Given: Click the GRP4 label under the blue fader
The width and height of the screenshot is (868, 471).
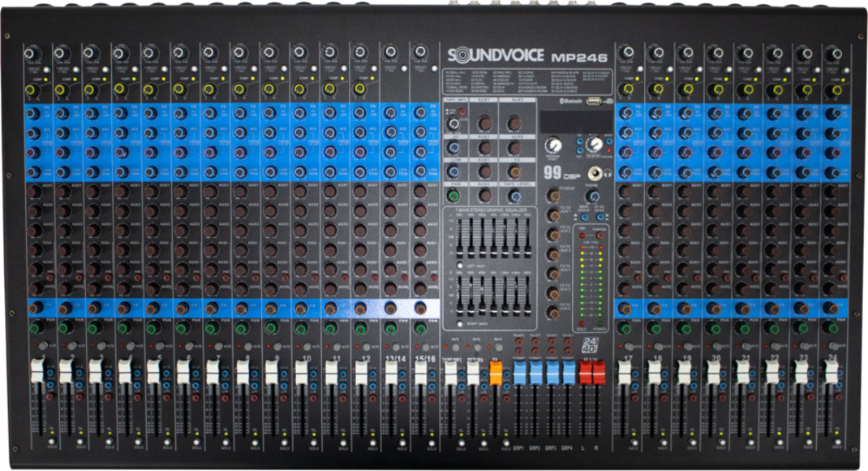Looking at the screenshot, I should tap(567, 447).
